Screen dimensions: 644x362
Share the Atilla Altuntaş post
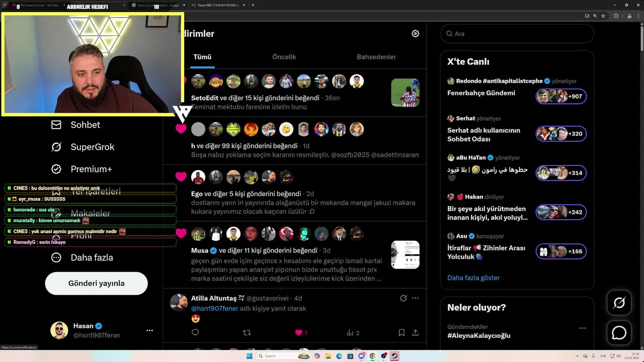[415, 332]
